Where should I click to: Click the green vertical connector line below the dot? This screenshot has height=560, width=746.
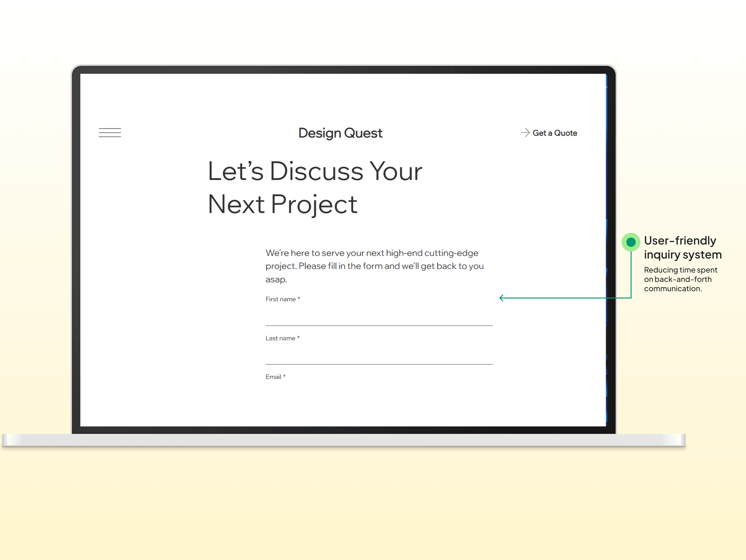pos(631,275)
